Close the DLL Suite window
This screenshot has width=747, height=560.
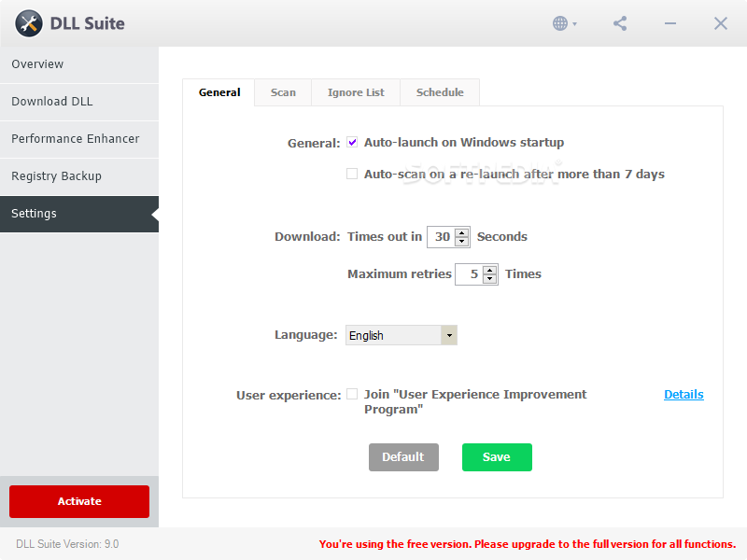pos(721,23)
